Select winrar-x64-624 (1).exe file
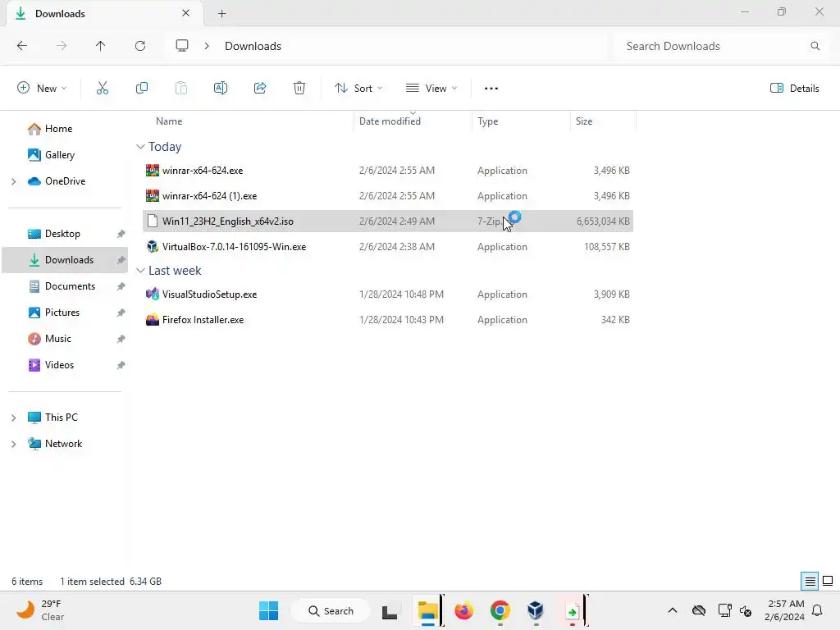Image resolution: width=840 pixels, height=630 pixels. [x=388, y=196]
